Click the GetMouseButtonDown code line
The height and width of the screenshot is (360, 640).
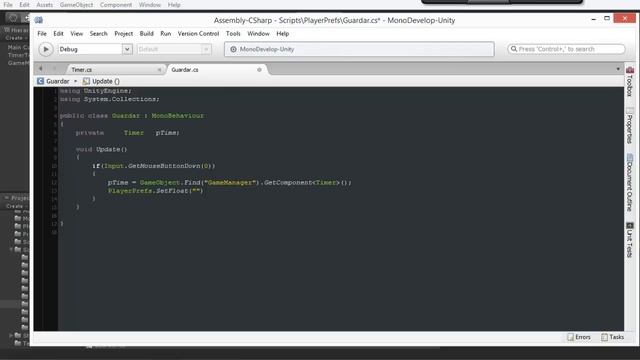[153, 166]
